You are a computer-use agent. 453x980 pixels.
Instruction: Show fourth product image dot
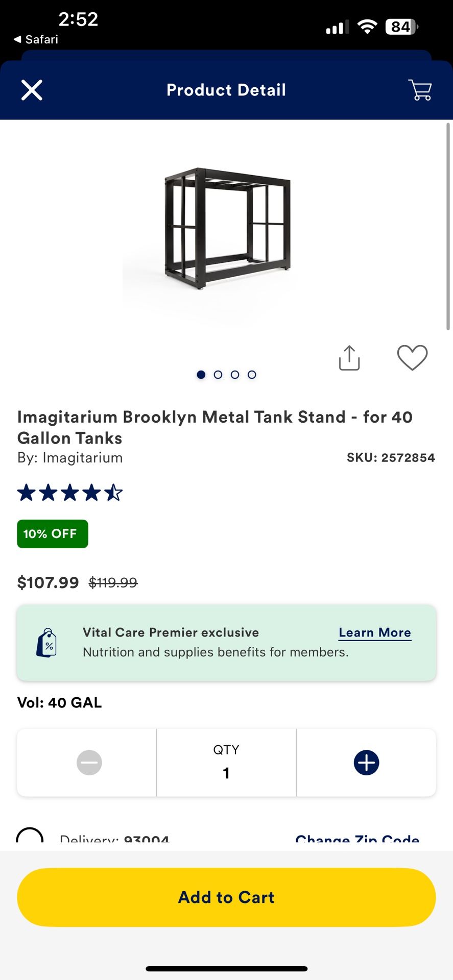pyautogui.click(x=252, y=375)
